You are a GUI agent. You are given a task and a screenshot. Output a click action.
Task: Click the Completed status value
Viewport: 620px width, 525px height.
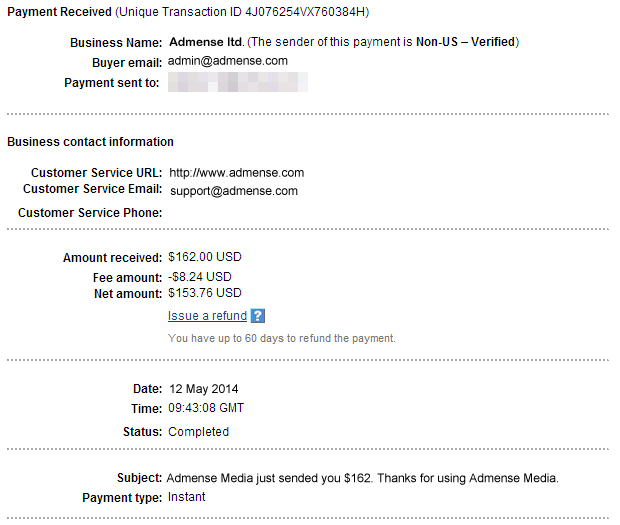coord(198,432)
